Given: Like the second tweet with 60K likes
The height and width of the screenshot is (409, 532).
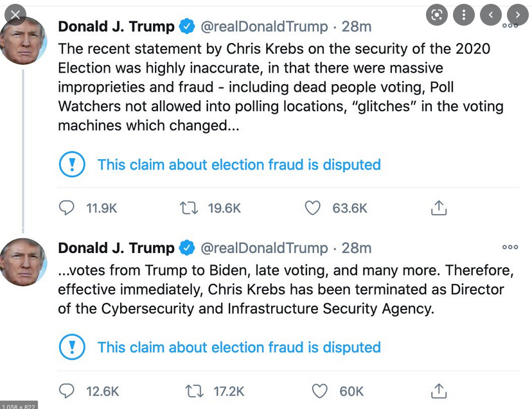Looking at the screenshot, I should (319, 391).
